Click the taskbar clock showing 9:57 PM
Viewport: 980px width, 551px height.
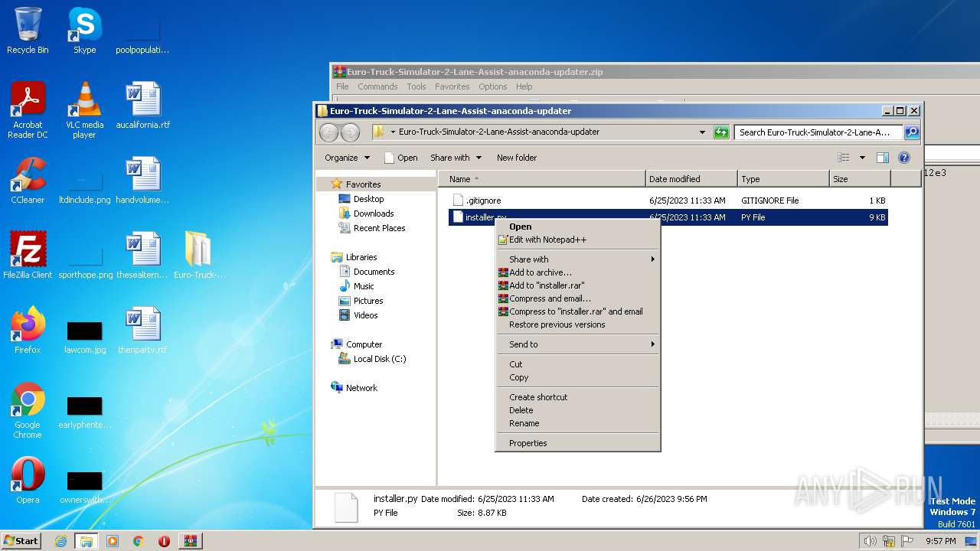tap(940, 541)
